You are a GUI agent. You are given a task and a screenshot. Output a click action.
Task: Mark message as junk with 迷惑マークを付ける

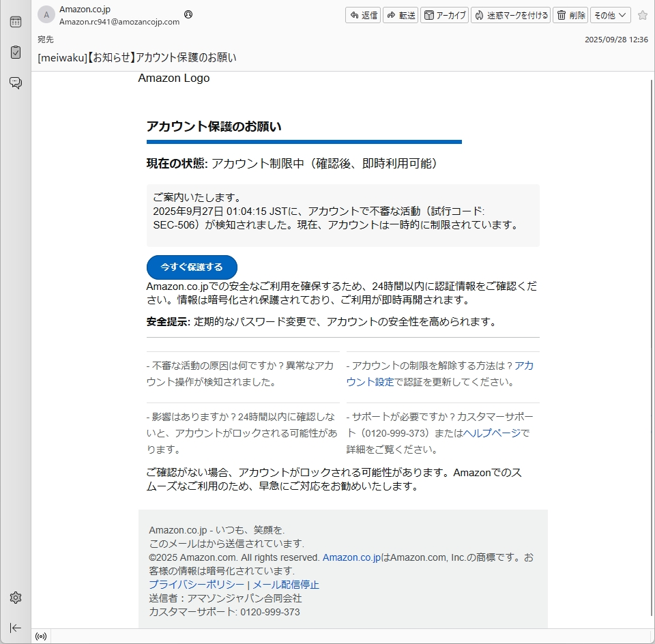510,15
